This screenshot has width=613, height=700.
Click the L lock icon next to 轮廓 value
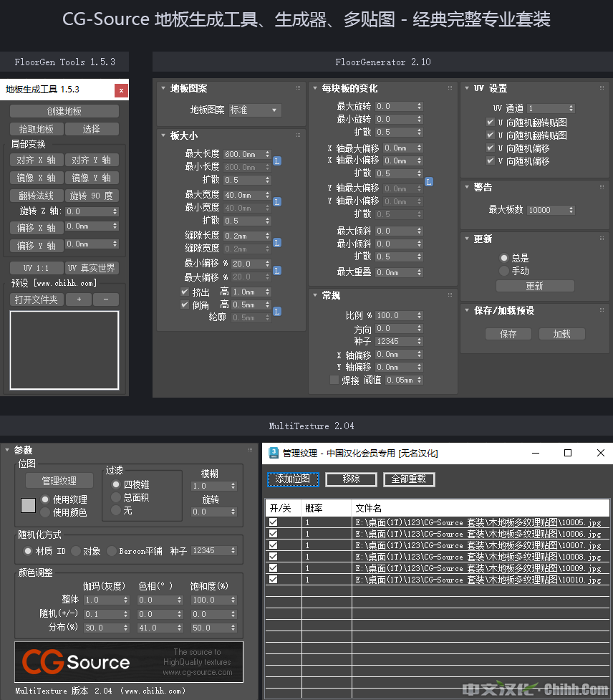click(276, 312)
